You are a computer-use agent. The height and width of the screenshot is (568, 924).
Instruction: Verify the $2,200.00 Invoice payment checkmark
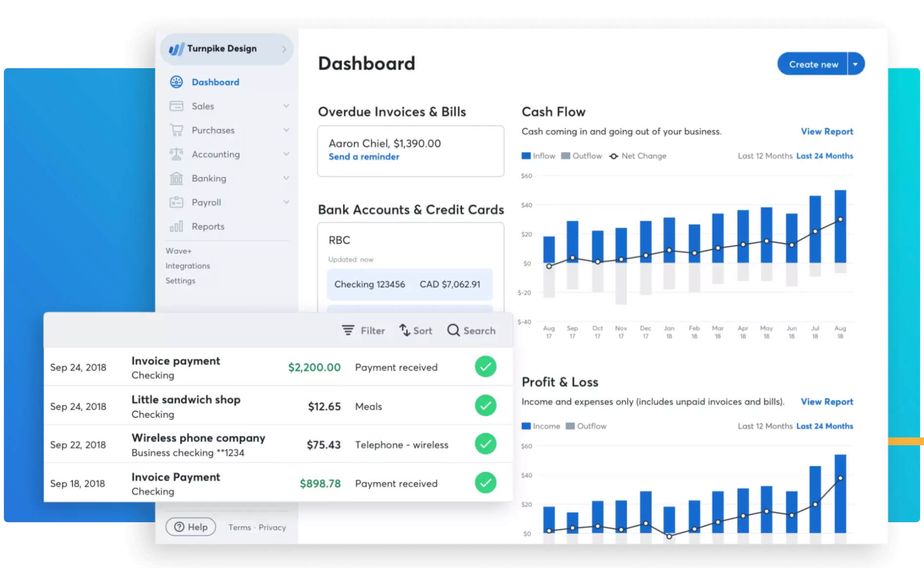coord(485,366)
